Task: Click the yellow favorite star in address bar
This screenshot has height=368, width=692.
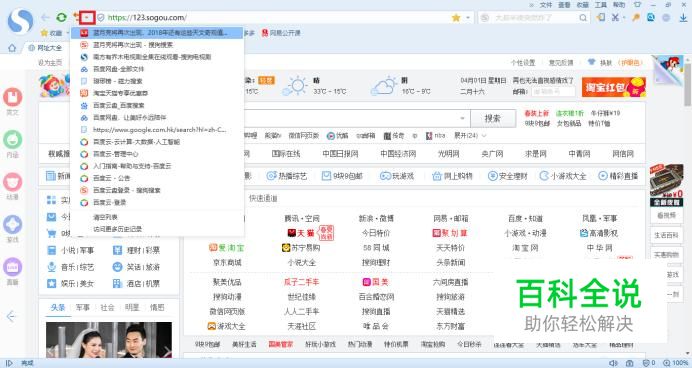Action: pyautogui.click(x=456, y=18)
